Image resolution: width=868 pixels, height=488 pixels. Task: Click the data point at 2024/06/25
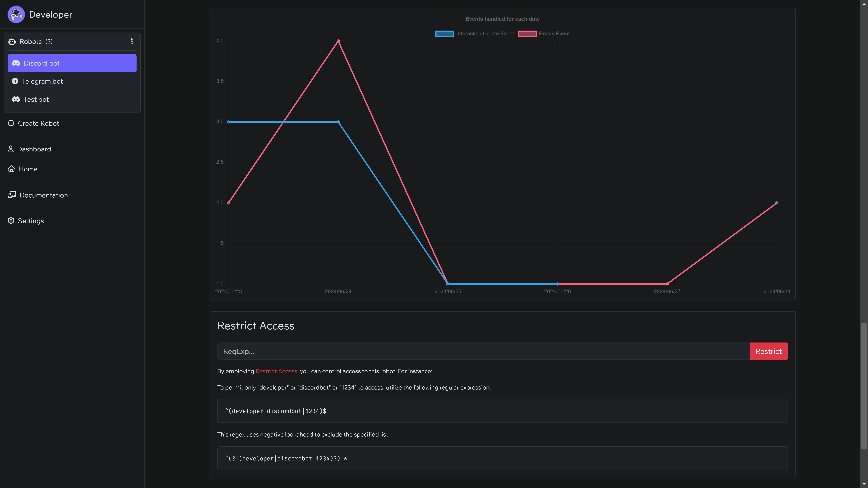point(448,284)
